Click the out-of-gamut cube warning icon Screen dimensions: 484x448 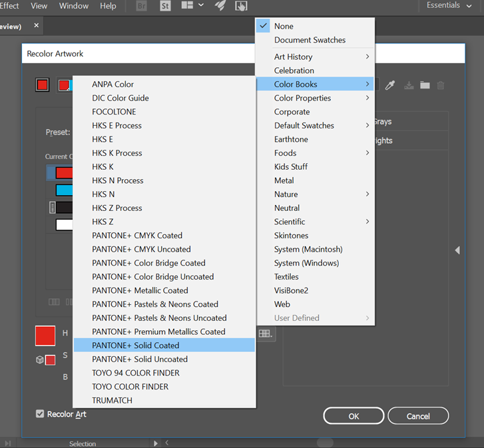tap(40, 359)
